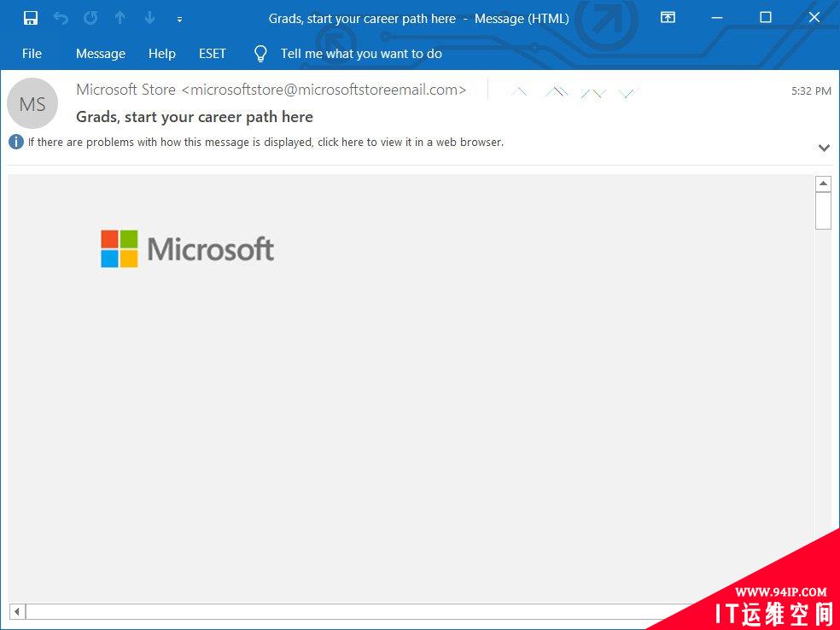Click the Microsoft logo in the email body
840x630 pixels.
click(187, 248)
